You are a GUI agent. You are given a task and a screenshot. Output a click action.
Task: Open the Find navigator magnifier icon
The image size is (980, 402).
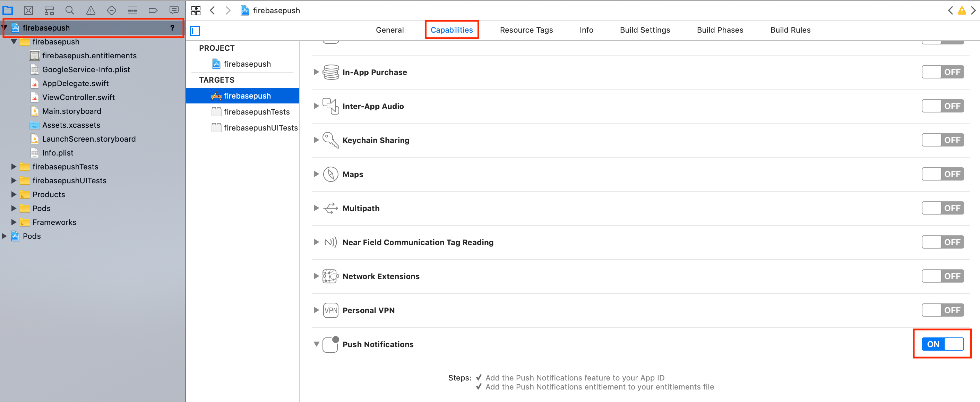[70, 10]
